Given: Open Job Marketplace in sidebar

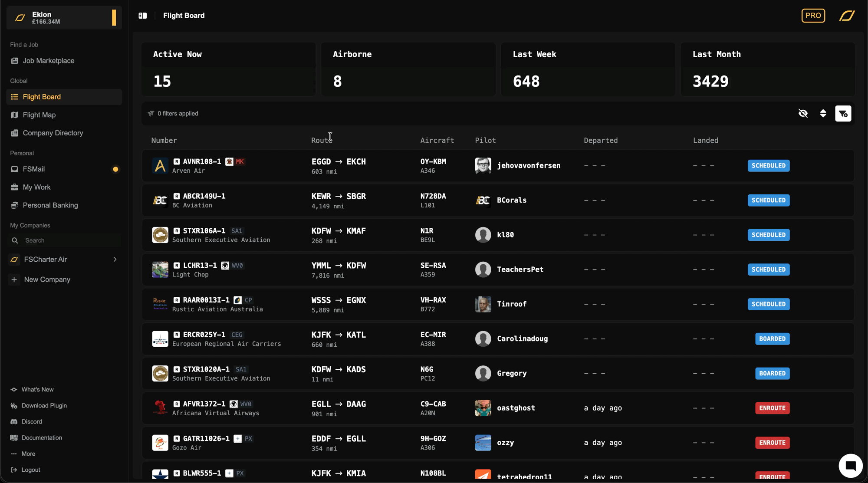Looking at the screenshot, I should (48, 61).
